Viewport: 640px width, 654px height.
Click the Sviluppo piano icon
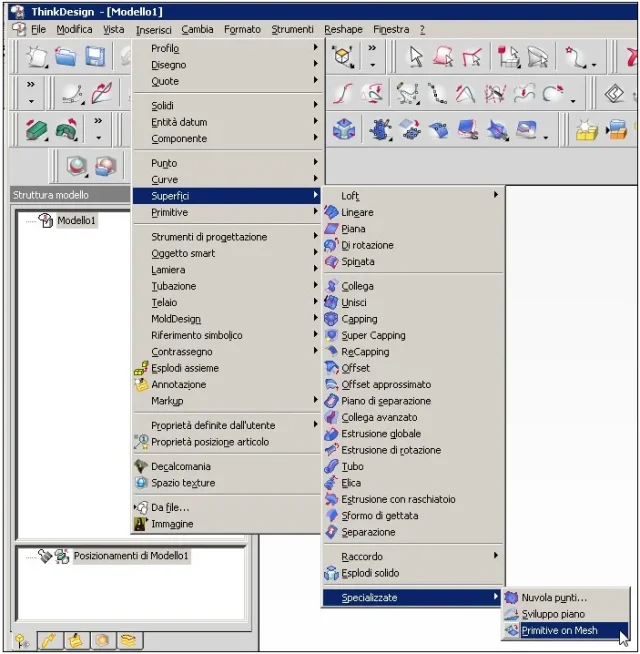(x=511, y=614)
